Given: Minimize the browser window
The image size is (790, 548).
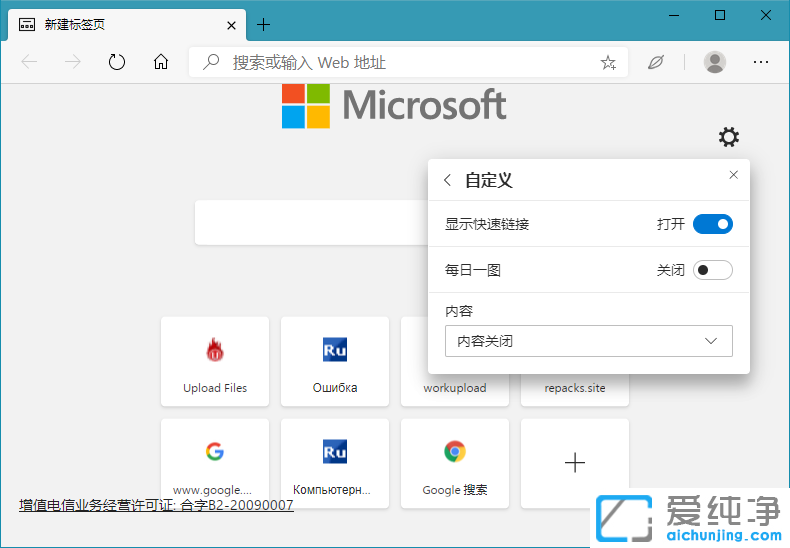Looking at the screenshot, I should coord(674,16).
